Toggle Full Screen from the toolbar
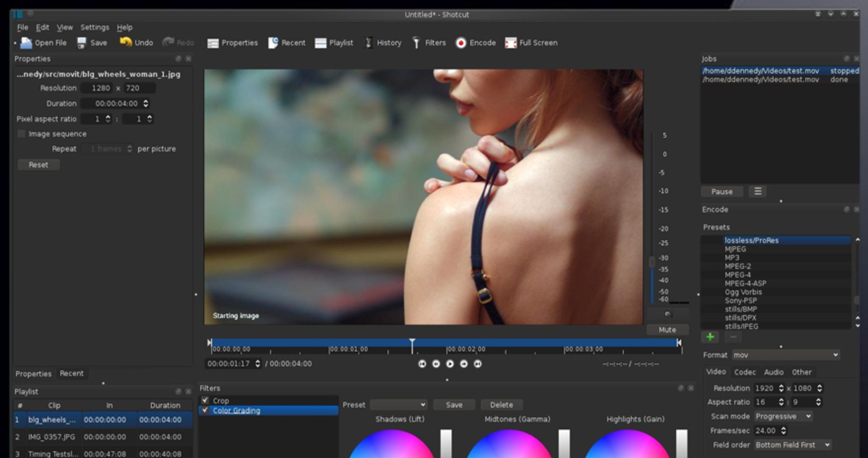This screenshot has height=458, width=868. tap(531, 43)
